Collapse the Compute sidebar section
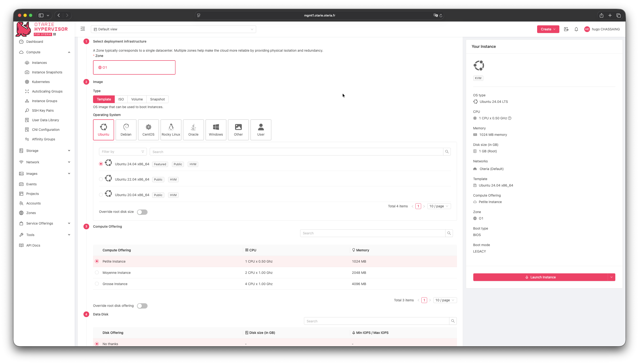 pyautogui.click(x=44, y=52)
